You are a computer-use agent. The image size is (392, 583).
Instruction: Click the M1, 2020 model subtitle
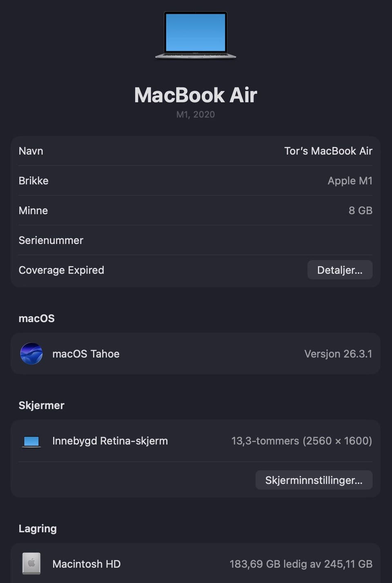(196, 115)
